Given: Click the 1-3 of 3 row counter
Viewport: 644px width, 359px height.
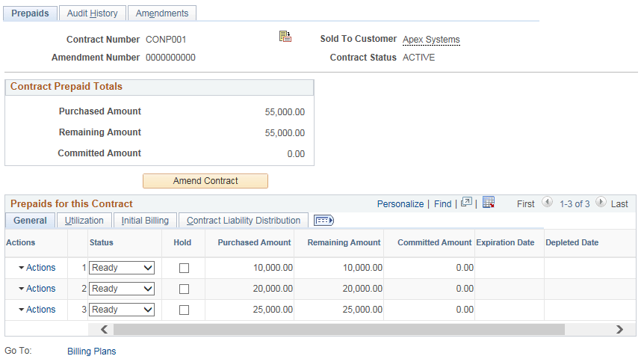Looking at the screenshot, I should (x=575, y=204).
